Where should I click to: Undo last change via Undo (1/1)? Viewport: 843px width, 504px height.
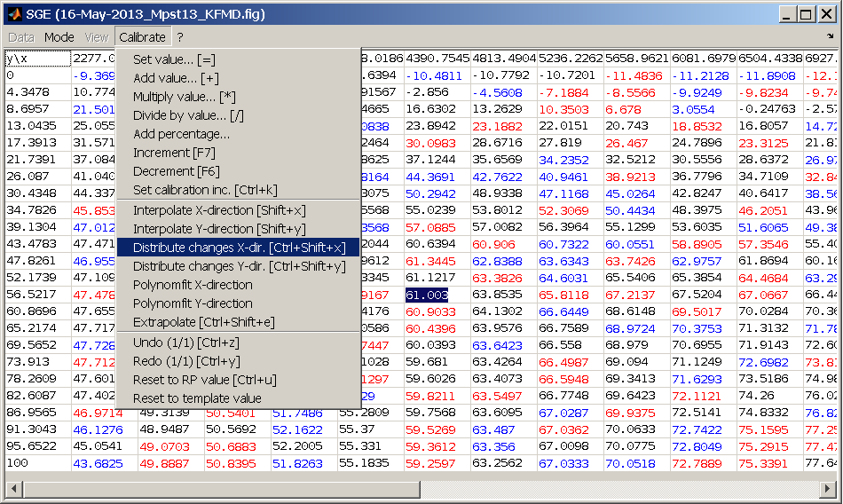(x=185, y=343)
